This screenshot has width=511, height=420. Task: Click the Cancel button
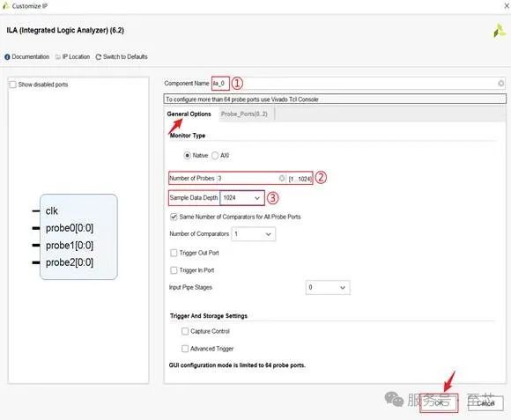pyautogui.click(x=485, y=403)
